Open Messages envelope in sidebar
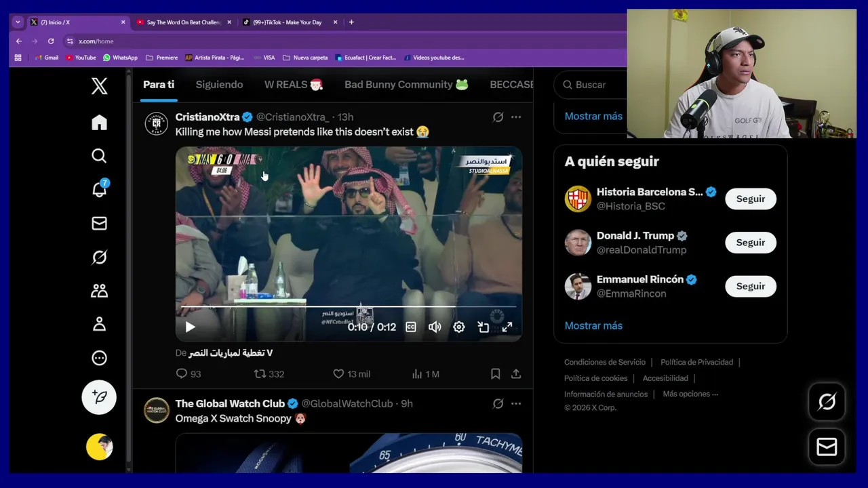 (x=99, y=223)
